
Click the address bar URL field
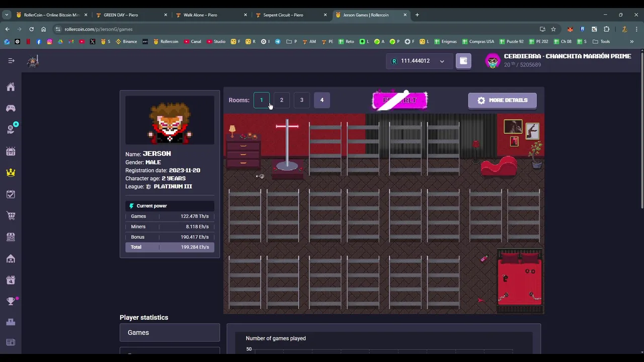[x=297, y=29]
